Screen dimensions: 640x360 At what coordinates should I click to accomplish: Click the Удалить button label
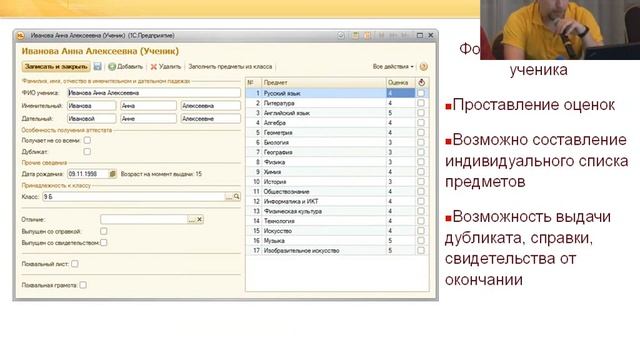pyautogui.click(x=170, y=67)
